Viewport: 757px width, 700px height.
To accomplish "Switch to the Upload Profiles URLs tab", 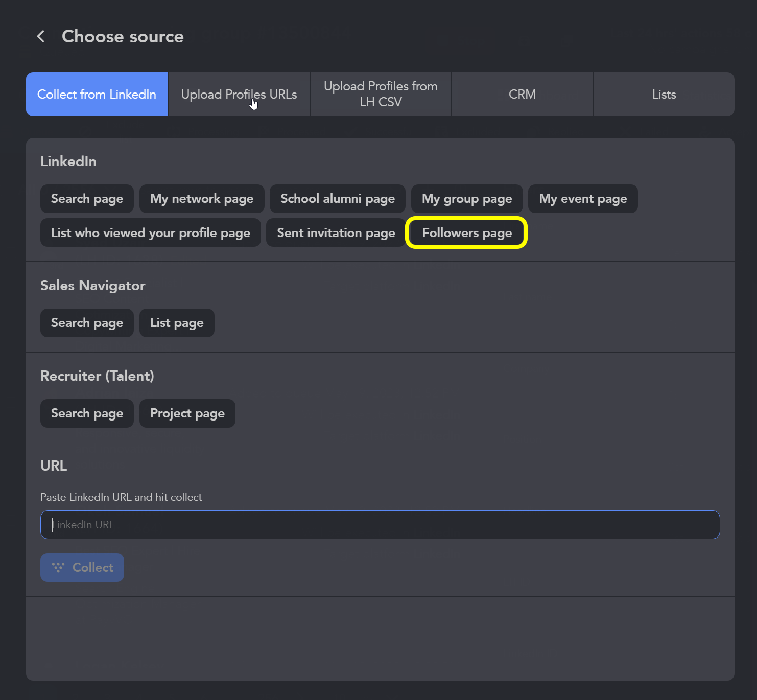I will pyautogui.click(x=239, y=94).
